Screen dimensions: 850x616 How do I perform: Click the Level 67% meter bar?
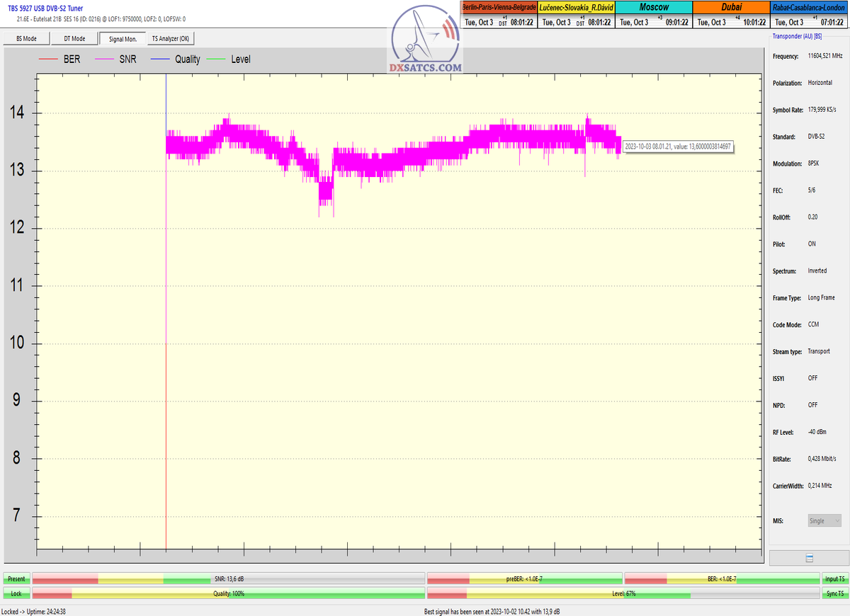[x=623, y=593]
